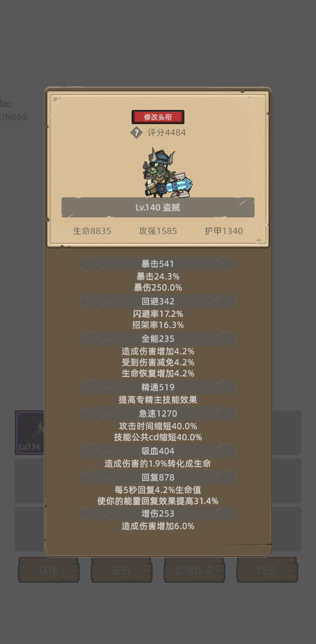Click the 护甲1340 armor stat

pyautogui.click(x=224, y=231)
